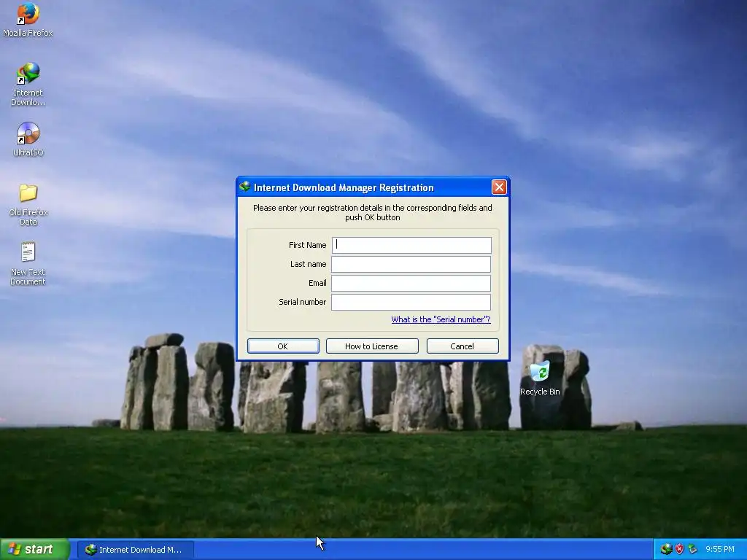
Task: Click the Internet Download Manager Registration title text
Action: pyautogui.click(x=344, y=187)
